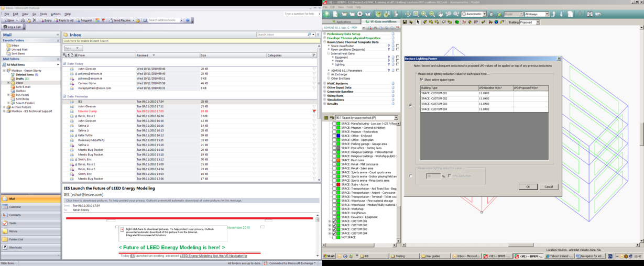Open the Tools menu in Outlook

[43, 14]
